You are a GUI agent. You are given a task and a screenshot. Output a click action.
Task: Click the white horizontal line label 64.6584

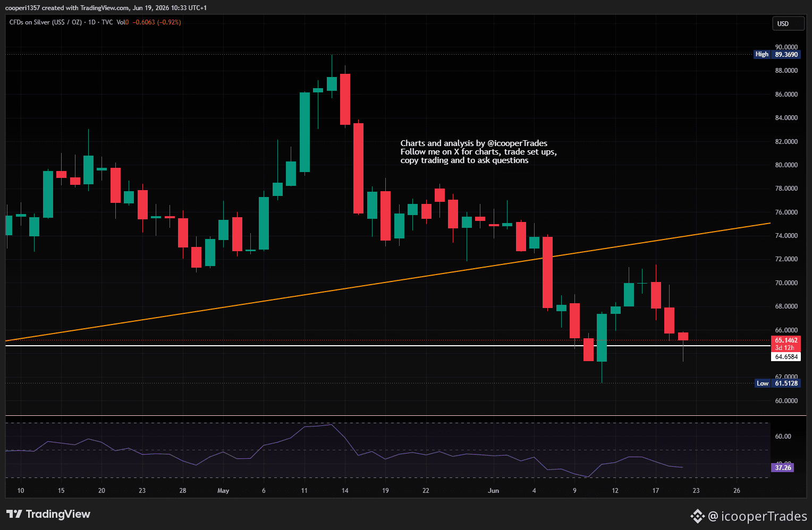pyautogui.click(x=786, y=357)
